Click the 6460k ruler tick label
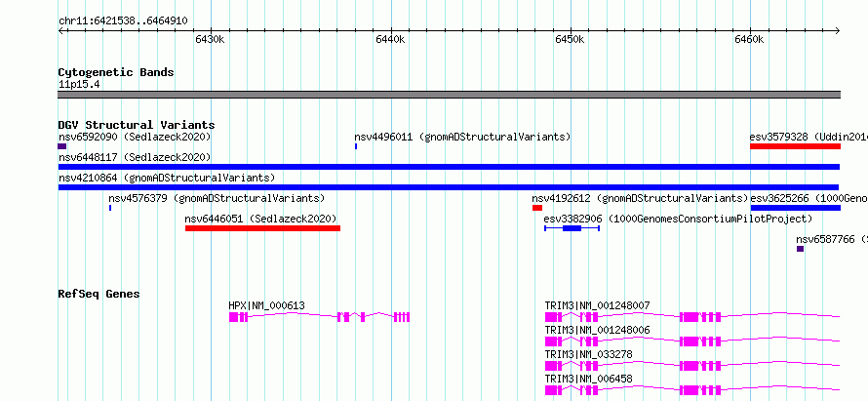The width and height of the screenshot is (868, 401). (x=749, y=39)
